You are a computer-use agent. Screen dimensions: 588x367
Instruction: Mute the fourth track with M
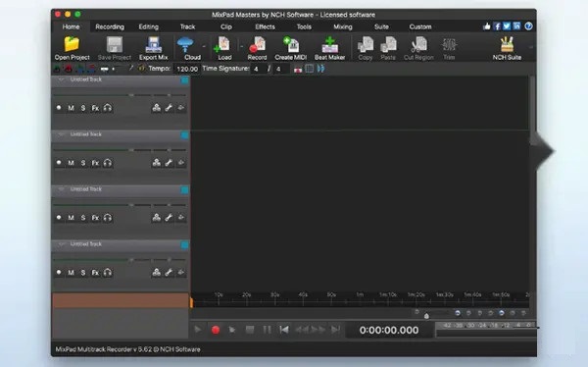point(71,273)
